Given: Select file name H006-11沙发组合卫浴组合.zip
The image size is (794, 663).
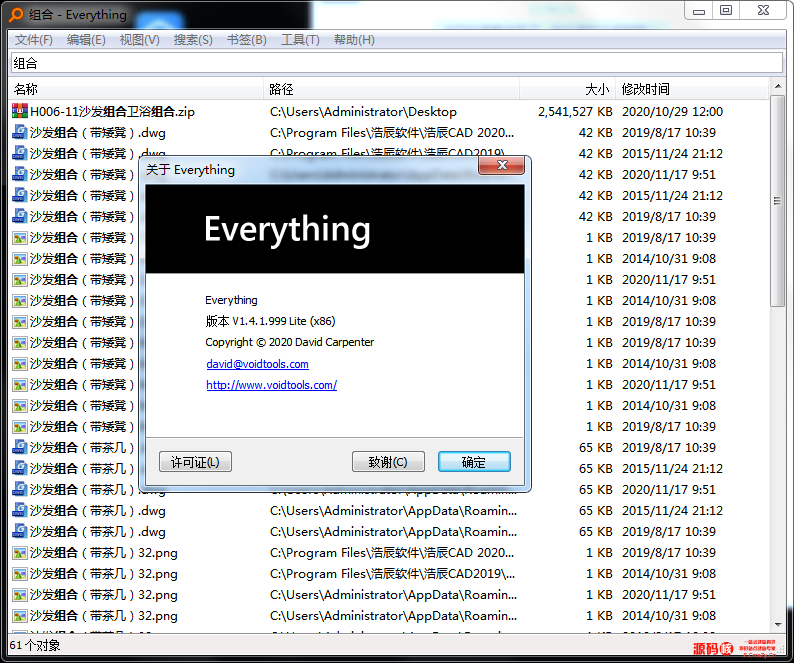Looking at the screenshot, I should click(x=112, y=112).
